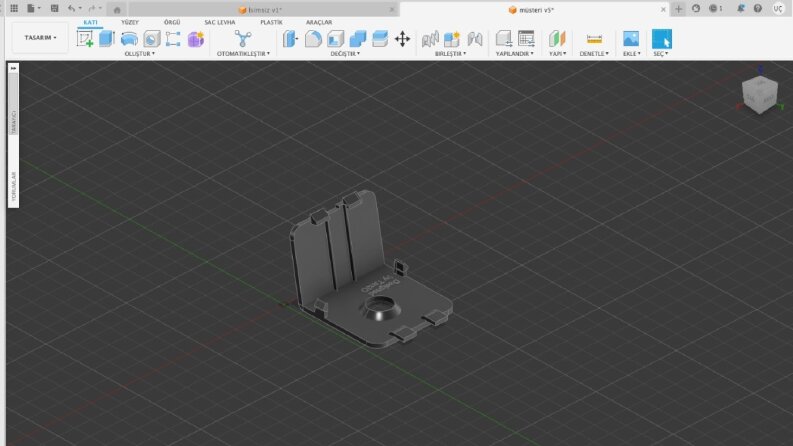Close the İsimsiz v1 tab
This screenshot has height=446, width=793.
392,10
